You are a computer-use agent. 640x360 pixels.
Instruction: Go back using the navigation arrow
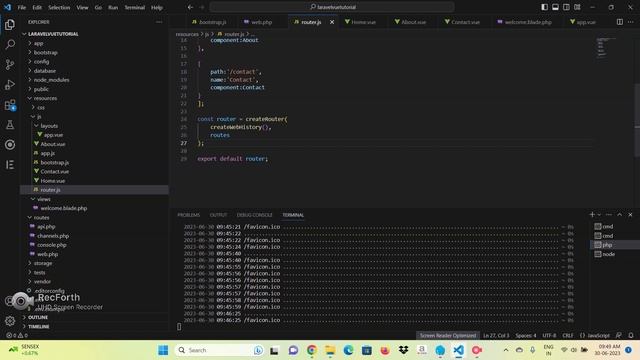pos(190,7)
